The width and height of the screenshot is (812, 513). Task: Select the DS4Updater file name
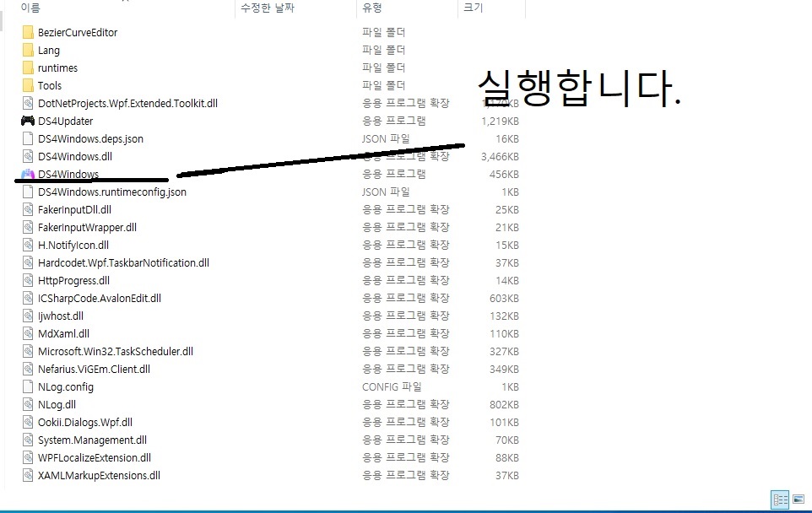[x=65, y=121]
